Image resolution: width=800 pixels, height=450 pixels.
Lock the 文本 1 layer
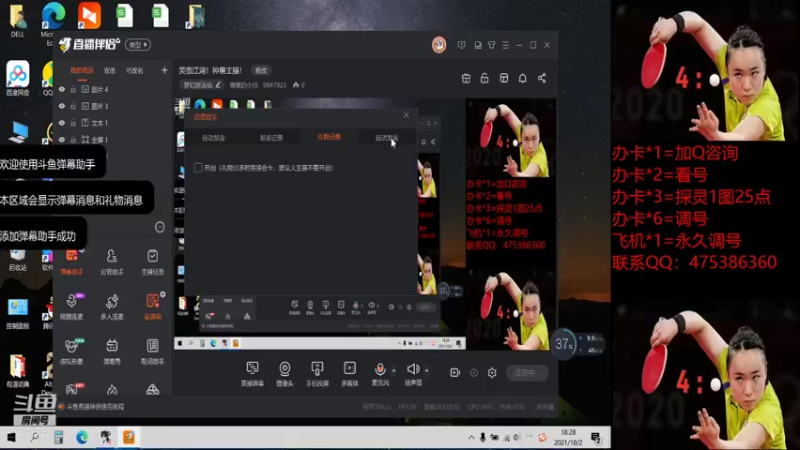(x=73, y=123)
